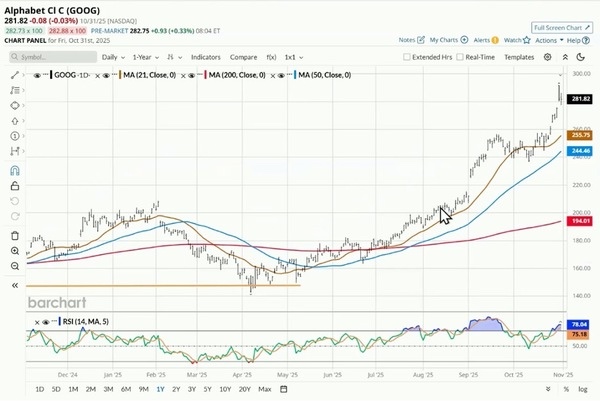This screenshot has width=600, height=401.
Task: Tick the Real-Time checkbox
Action: point(460,58)
